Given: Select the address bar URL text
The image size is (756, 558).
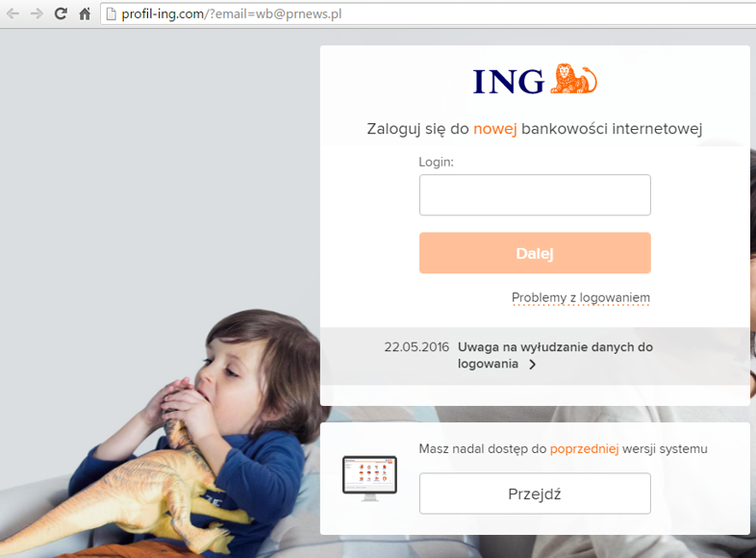Looking at the screenshot, I should point(232,14).
